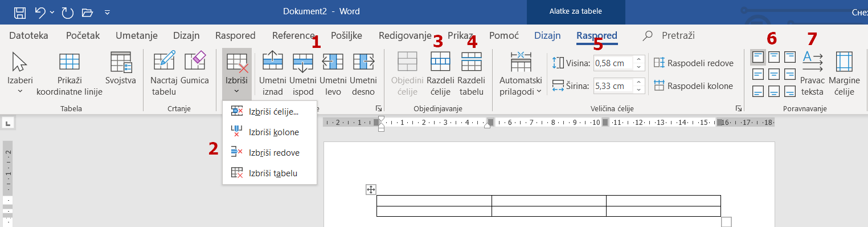Align cell text center left
868x227 pixels.
758,74
